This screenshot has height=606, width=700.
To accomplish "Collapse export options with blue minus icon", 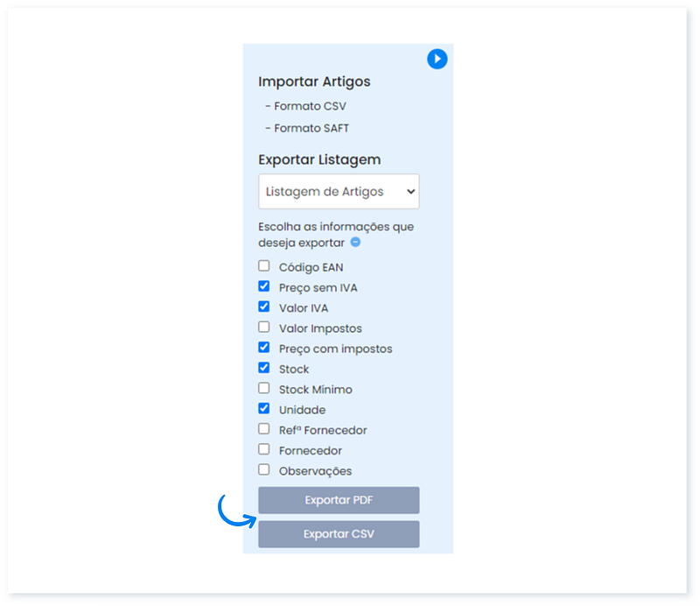I will [355, 243].
